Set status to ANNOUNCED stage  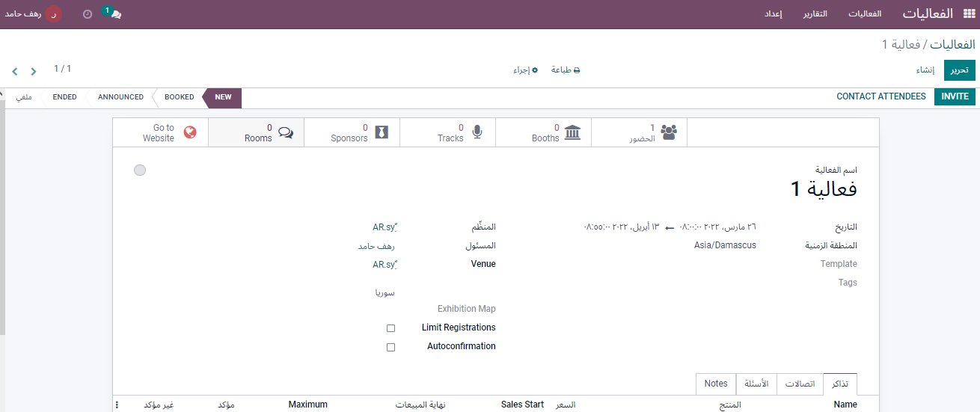120,97
